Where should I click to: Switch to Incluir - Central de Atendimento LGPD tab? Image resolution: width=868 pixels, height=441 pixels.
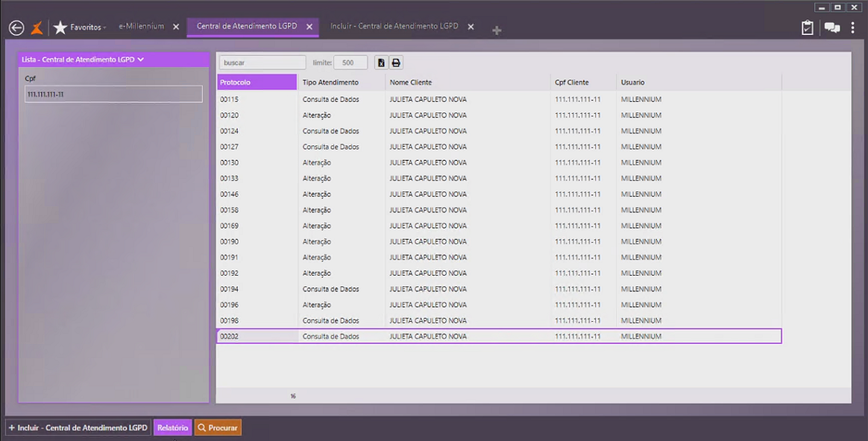[x=394, y=26]
